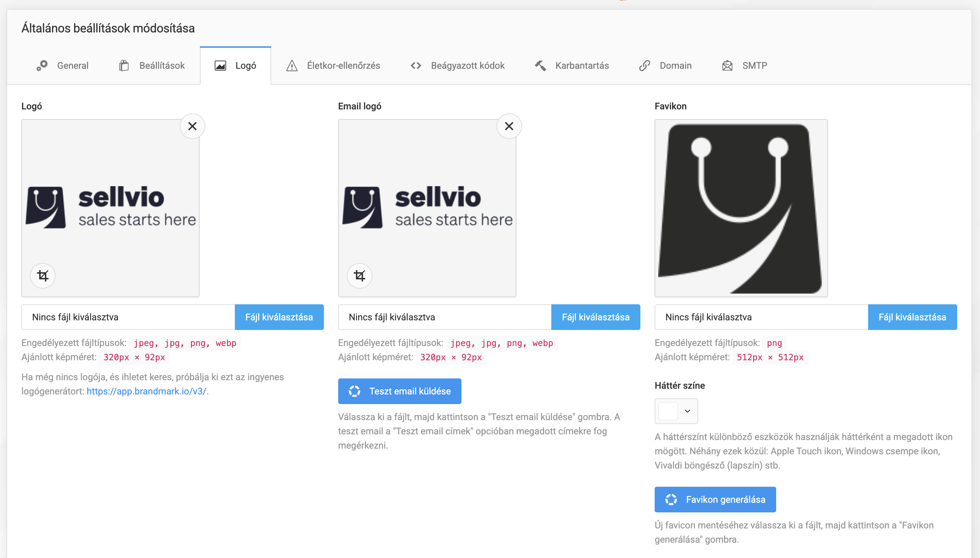Click the spinner icon in Favikon generálása
This screenshot has width=980, height=558.
(x=671, y=500)
